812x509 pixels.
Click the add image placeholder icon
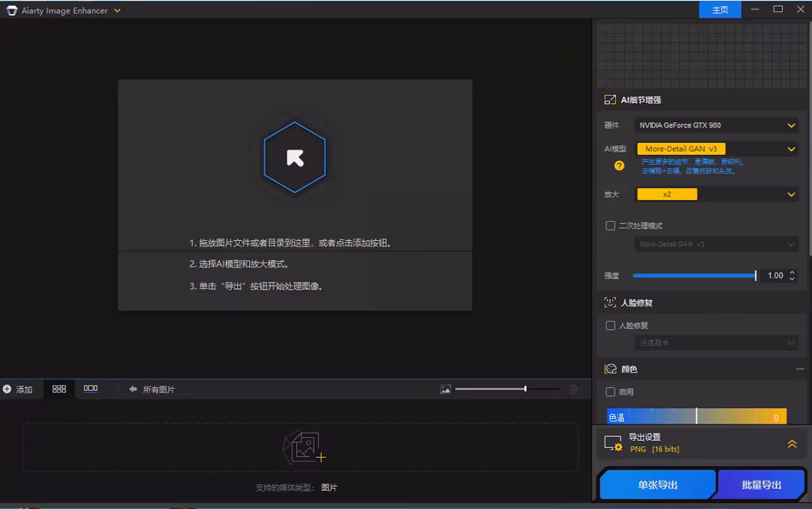[304, 448]
